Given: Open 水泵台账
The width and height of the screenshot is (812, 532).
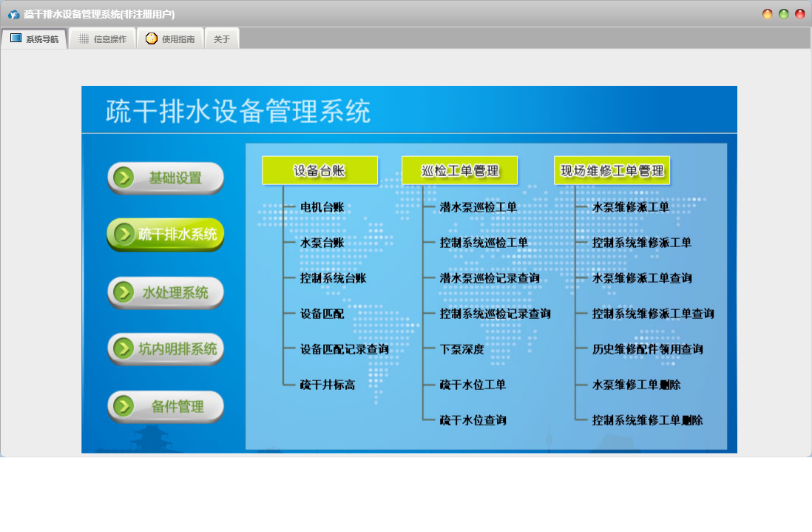Looking at the screenshot, I should pyautogui.click(x=322, y=243).
